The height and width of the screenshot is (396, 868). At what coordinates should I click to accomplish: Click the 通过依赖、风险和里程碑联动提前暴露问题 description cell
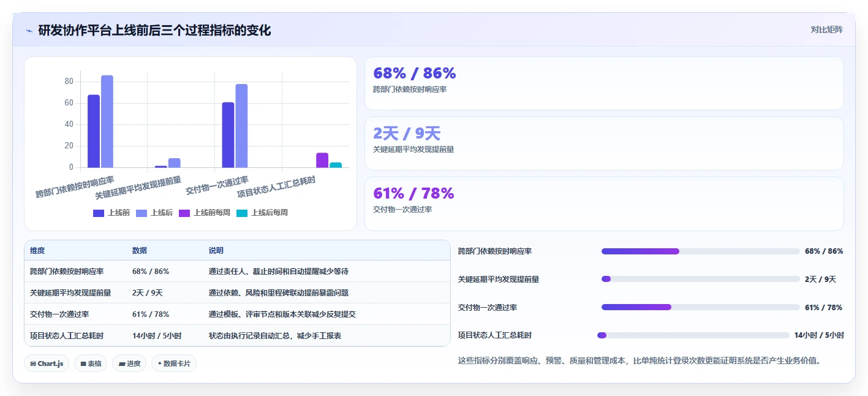[279, 292]
